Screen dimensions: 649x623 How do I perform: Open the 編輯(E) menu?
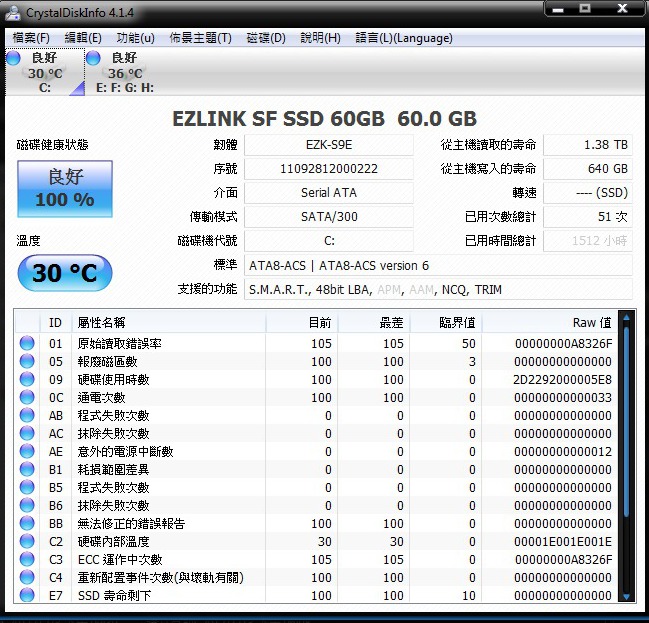(x=83, y=38)
